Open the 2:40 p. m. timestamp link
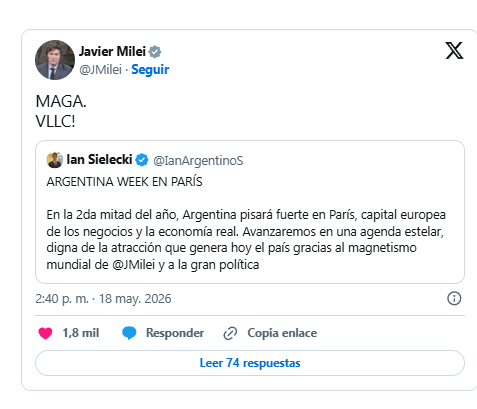The width and height of the screenshot is (477, 409). pyautogui.click(x=103, y=299)
